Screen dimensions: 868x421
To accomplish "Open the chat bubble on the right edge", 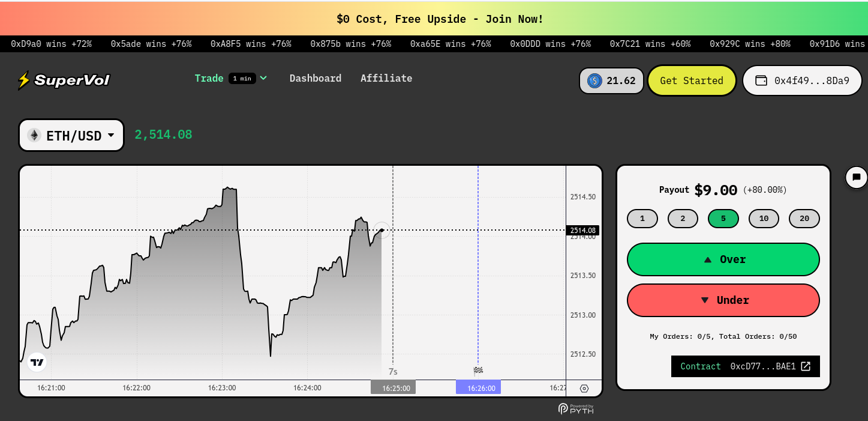I will (856, 177).
